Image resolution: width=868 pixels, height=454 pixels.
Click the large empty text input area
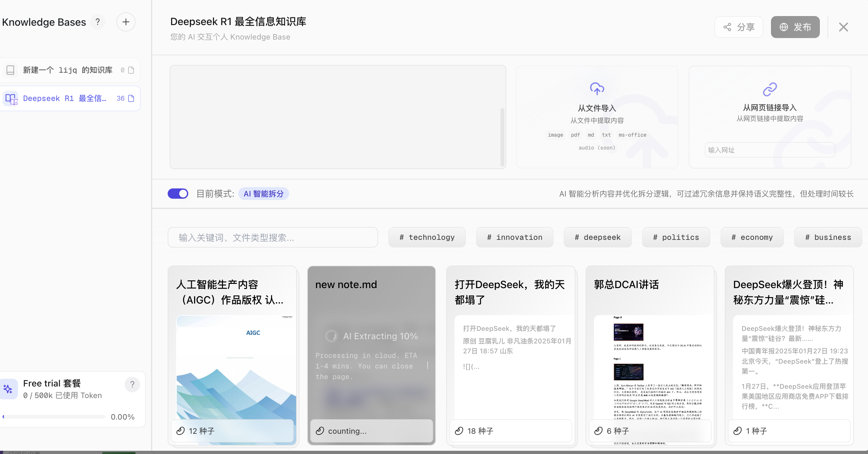[338, 117]
